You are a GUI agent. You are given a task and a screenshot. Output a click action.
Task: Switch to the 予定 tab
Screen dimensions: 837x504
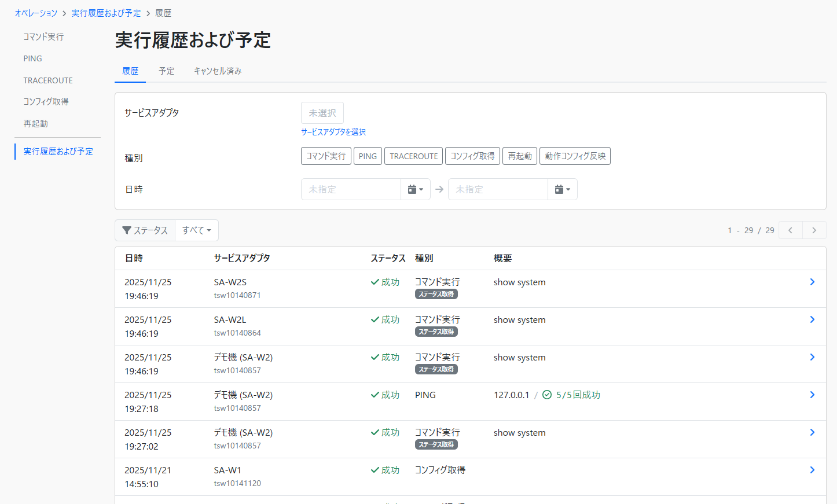166,71
